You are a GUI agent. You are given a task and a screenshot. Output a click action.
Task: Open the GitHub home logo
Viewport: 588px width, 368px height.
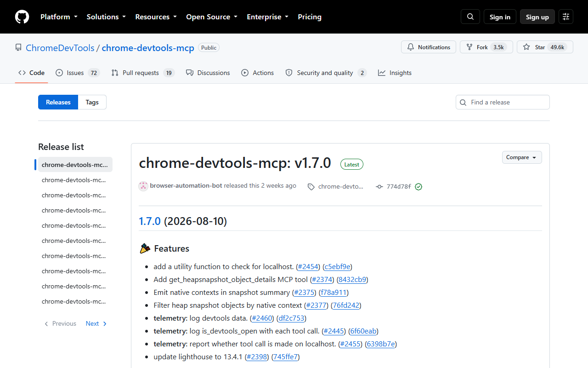(22, 17)
